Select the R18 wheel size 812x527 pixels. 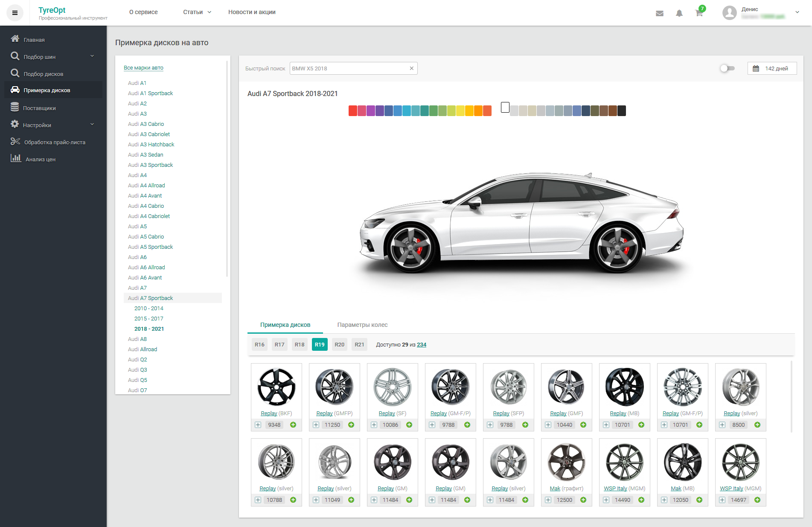pos(300,344)
